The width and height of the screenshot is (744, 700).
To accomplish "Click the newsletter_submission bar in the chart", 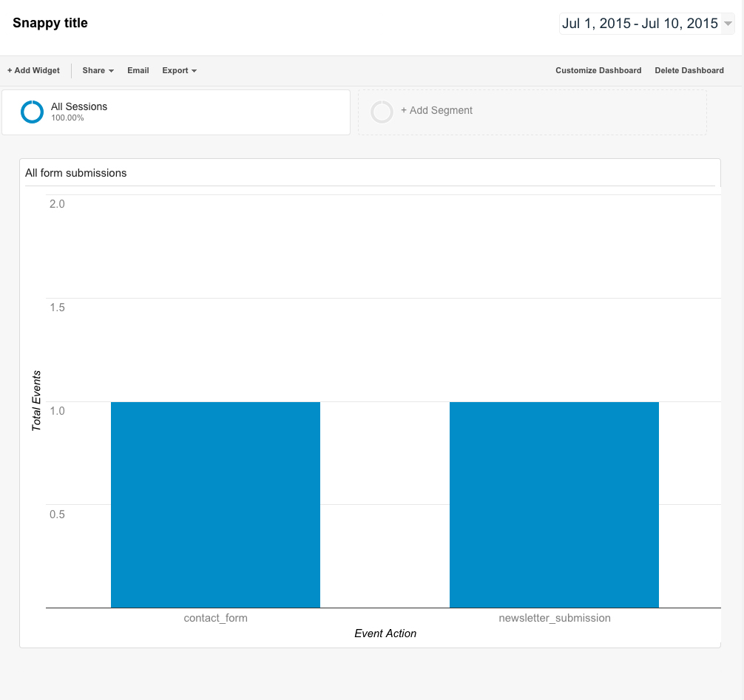I will tap(554, 505).
